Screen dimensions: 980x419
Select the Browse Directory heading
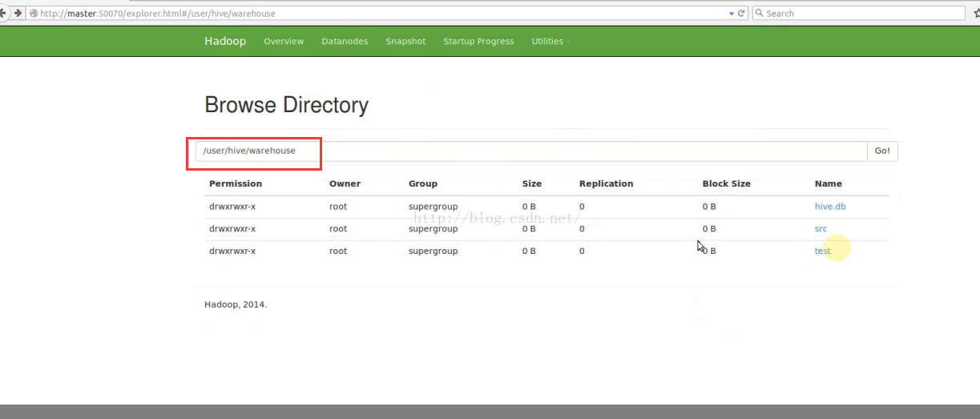286,105
